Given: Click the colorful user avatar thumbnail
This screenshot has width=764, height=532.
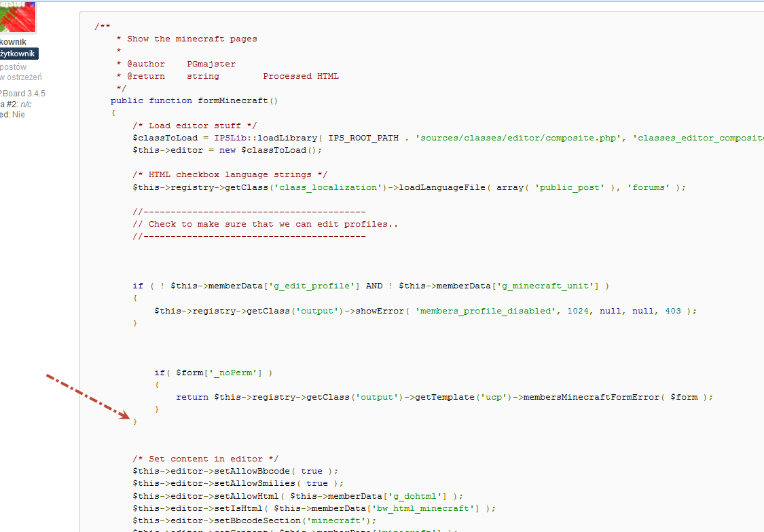Looking at the screenshot, I should pyautogui.click(x=18, y=16).
